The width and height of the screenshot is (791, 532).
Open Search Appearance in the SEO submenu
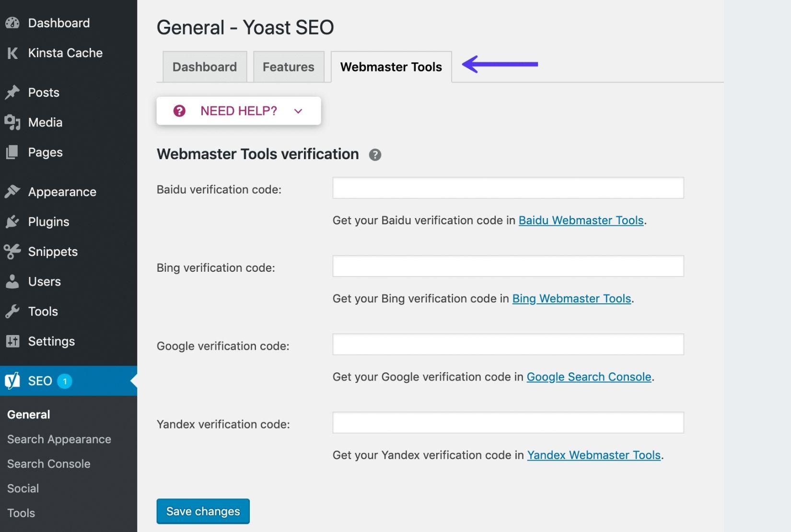(59, 439)
